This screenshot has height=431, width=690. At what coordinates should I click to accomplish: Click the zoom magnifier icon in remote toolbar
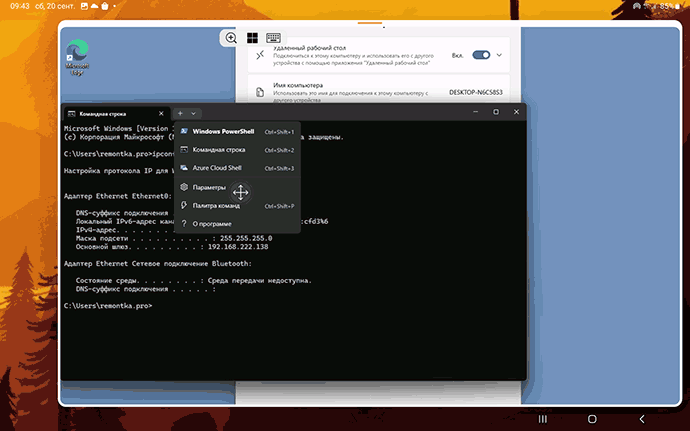pos(231,38)
